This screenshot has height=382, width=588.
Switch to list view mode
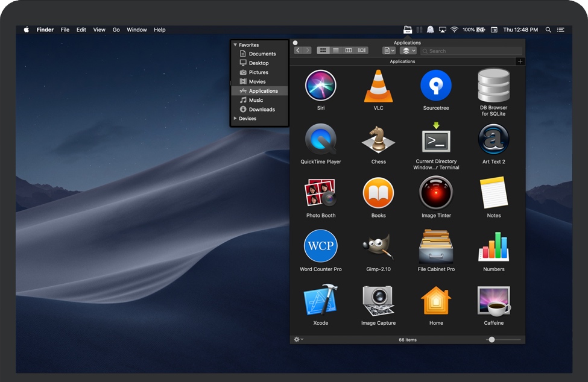[x=336, y=51]
